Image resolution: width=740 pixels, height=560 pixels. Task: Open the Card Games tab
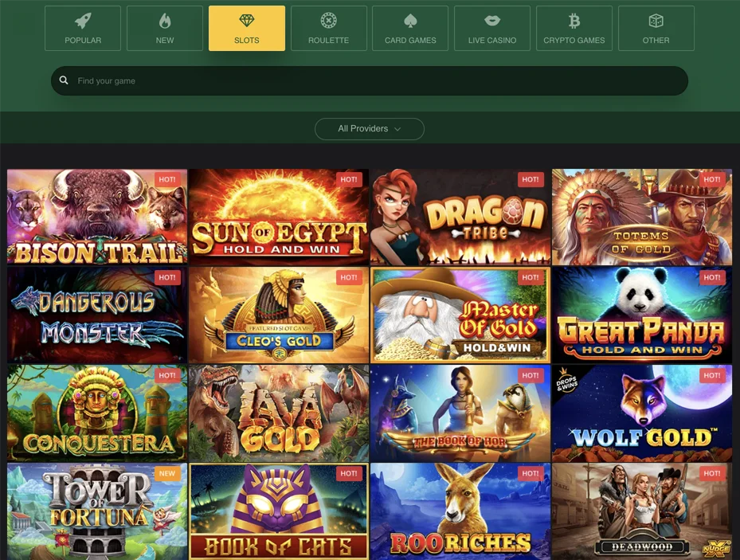click(x=410, y=29)
